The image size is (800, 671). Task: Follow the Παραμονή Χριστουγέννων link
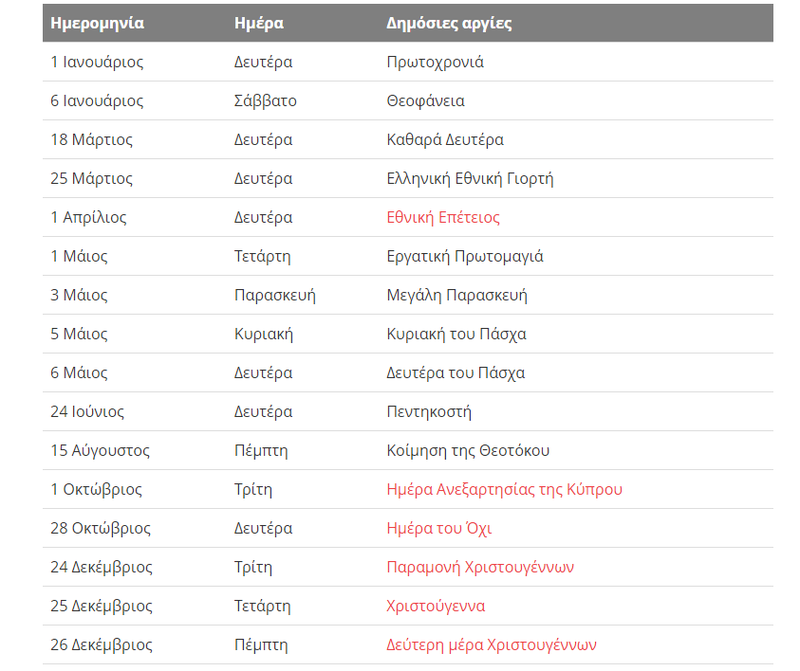(480, 568)
